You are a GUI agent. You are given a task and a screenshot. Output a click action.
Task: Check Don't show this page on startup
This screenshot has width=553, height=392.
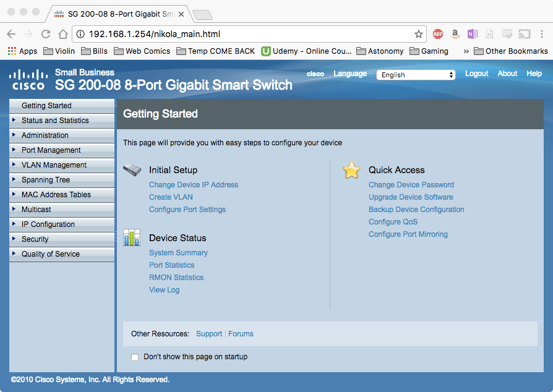[x=135, y=357]
